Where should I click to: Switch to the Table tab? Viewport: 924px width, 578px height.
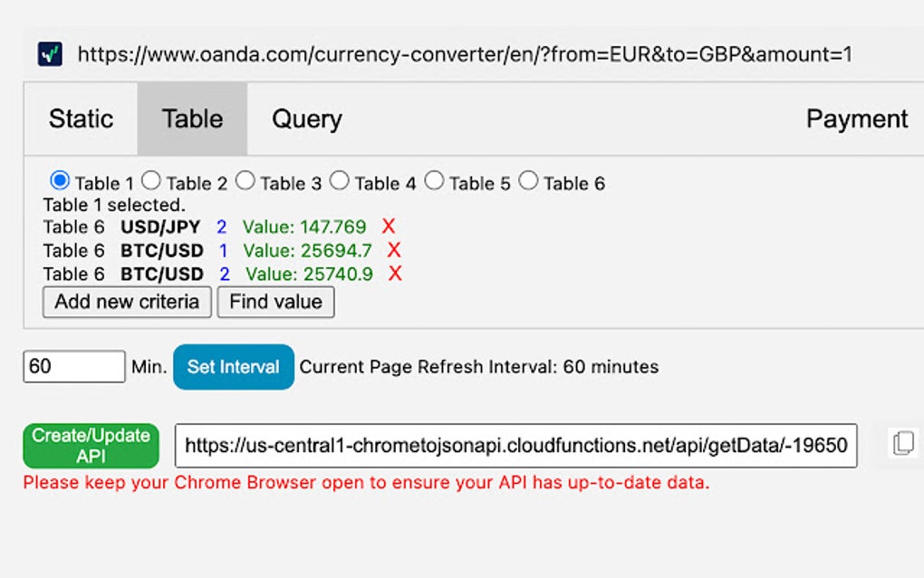tap(192, 119)
